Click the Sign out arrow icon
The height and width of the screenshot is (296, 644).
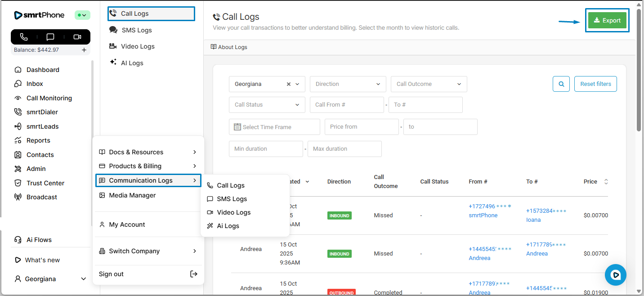194,274
